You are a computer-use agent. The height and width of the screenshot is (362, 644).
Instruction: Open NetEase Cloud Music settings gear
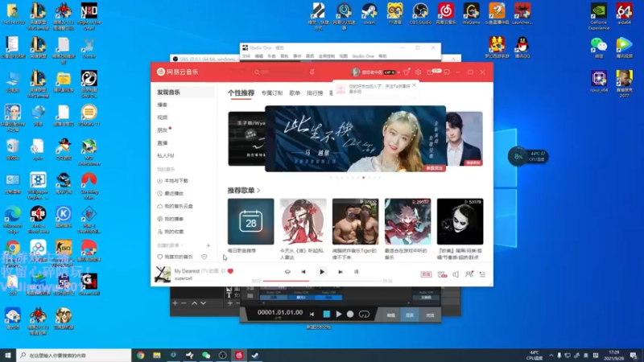point(418,72)
